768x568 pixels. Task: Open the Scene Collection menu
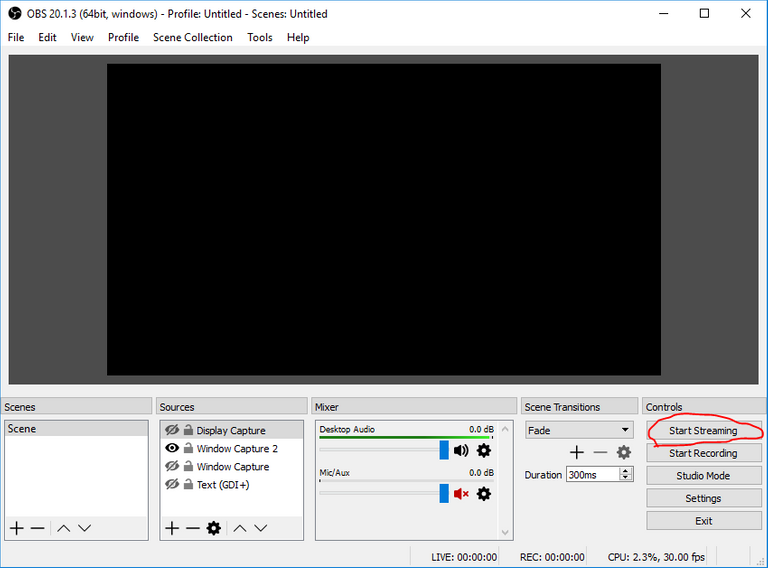click(x=192, y=38)
